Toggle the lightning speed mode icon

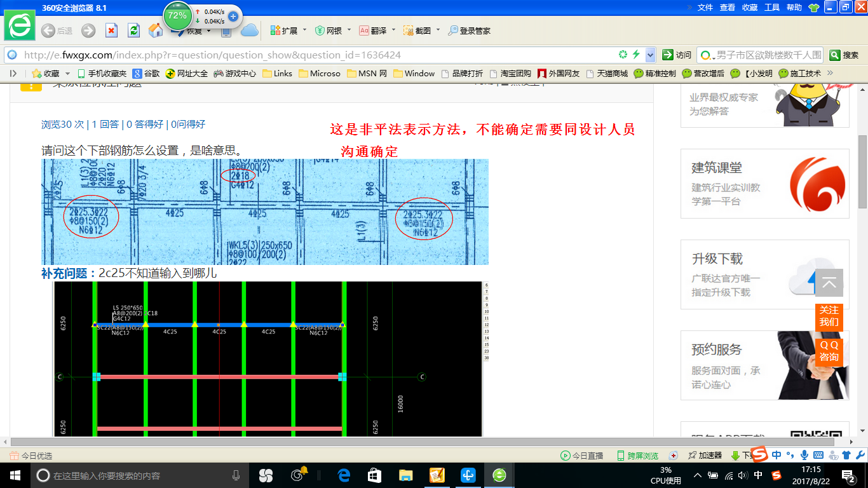[x=636, y=55]
